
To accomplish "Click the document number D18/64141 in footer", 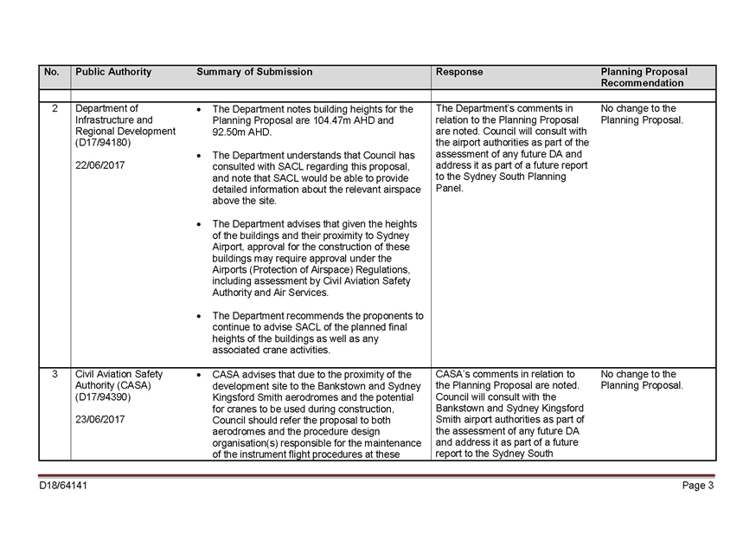I will tap(63, 487).
